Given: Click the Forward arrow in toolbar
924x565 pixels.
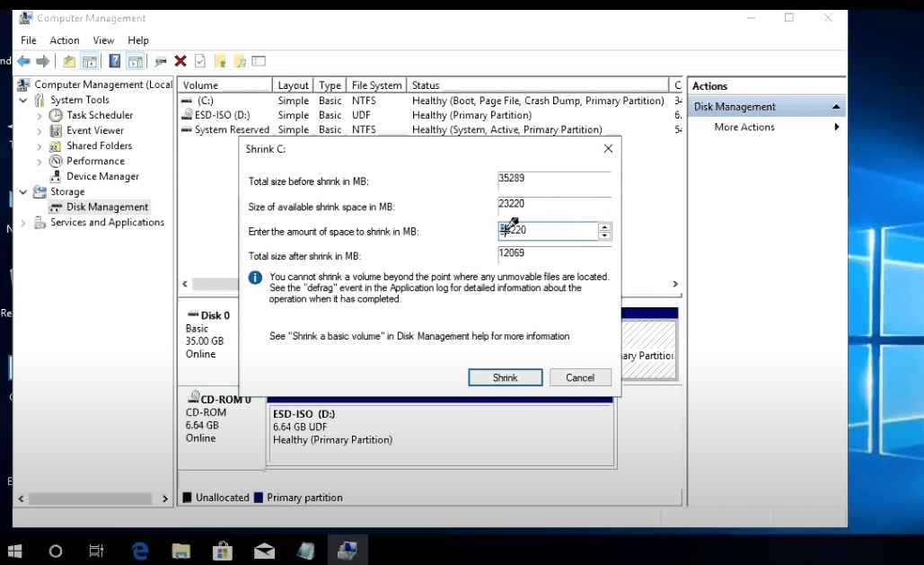Looking at the screenshot, I should click(42, 61).
